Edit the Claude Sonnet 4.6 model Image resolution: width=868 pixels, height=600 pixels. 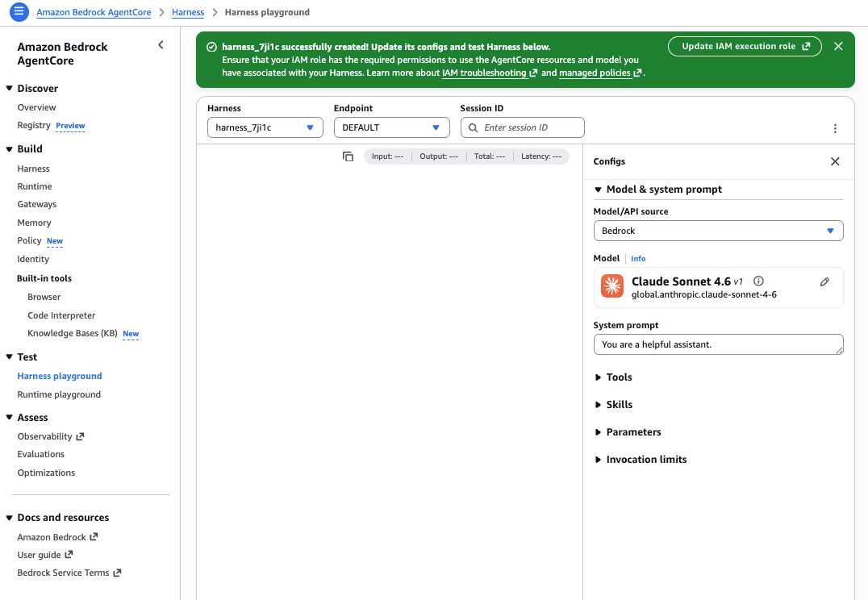tap(824, 282)
